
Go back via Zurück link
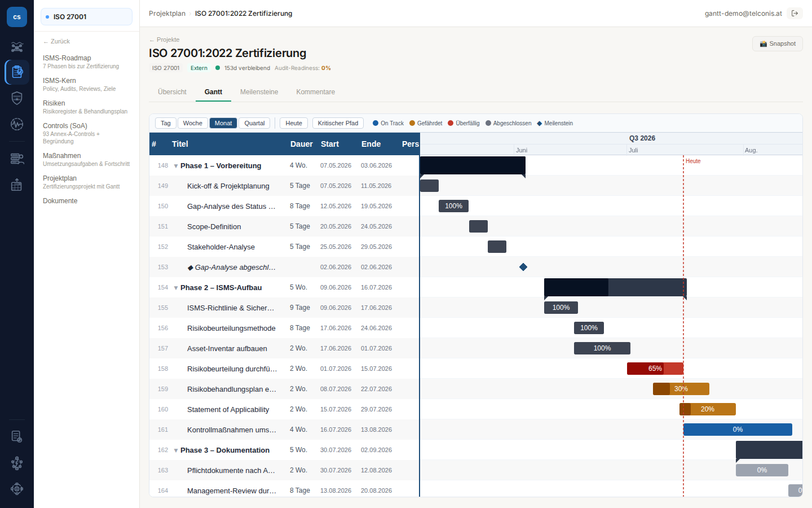[x=56, y=41]
